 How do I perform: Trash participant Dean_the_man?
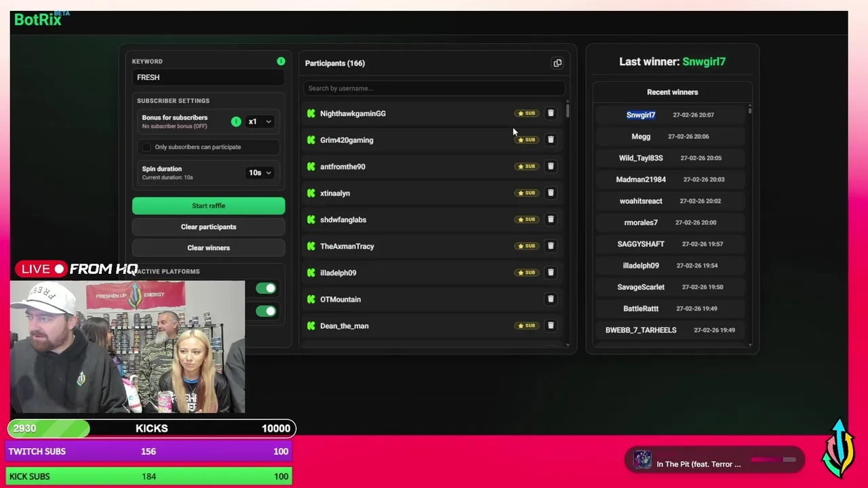click(551, 325)
